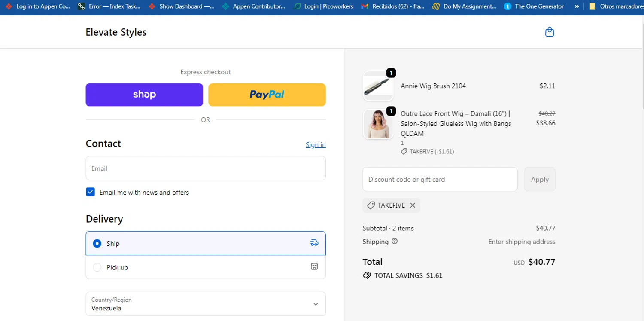Focus the Email input field
The width and height of the screenshot is (644, 321).
pyautogui.click(x=206, y=168)
